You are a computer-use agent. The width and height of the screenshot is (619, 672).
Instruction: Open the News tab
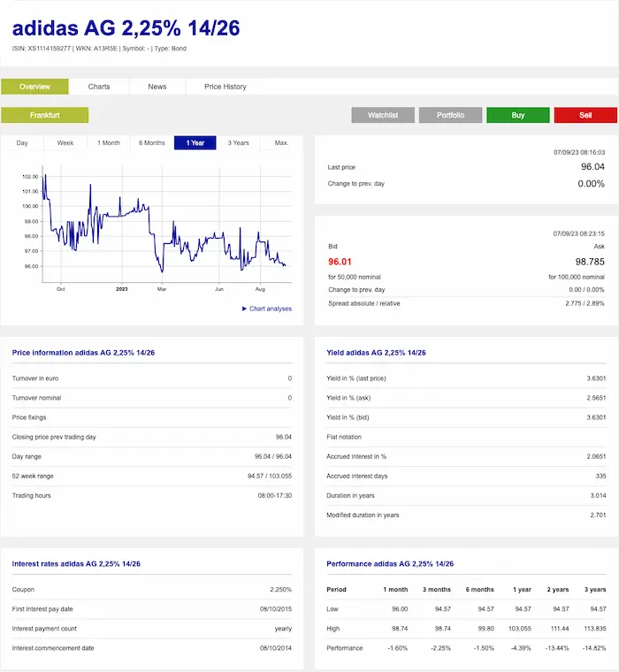click(x=157, y=87)
